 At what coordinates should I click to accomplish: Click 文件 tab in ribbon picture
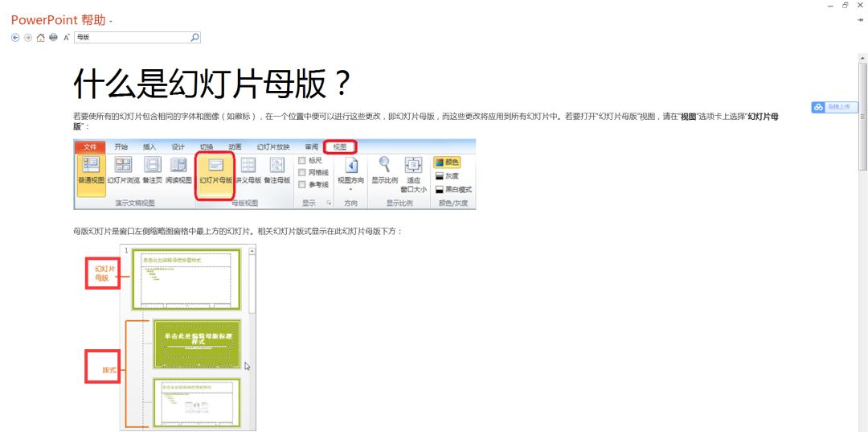click(x=90, y=146)
